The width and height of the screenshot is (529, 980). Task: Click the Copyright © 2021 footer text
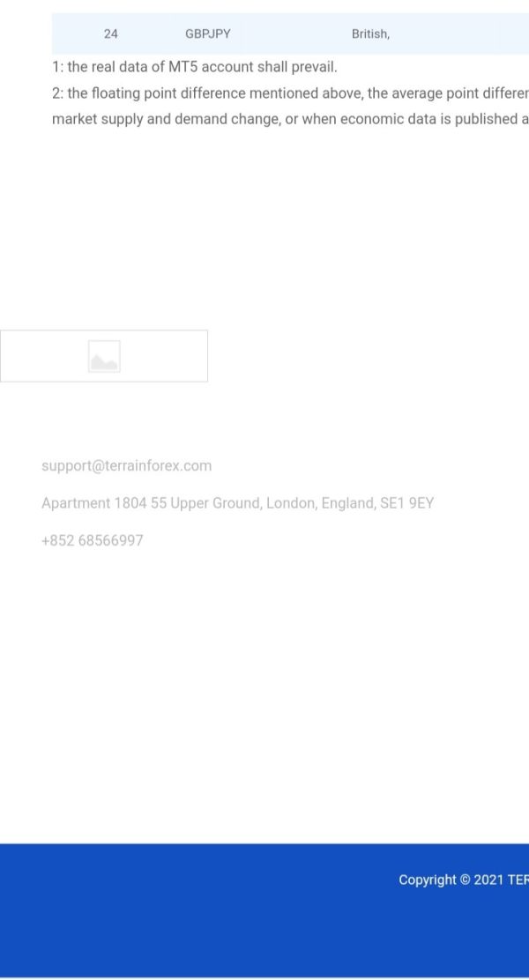(x=464, y=880)
